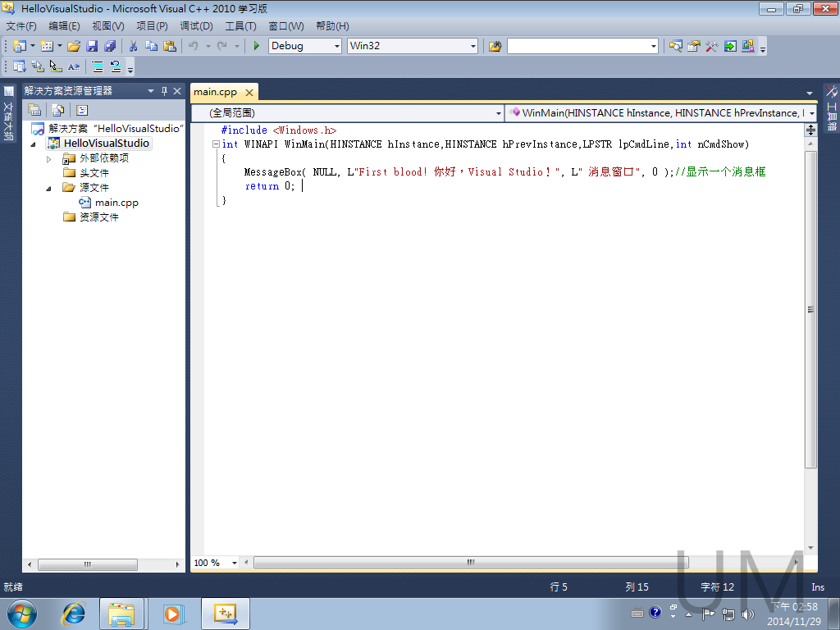The height and width of the screenshot is (630, 840).
Task: Open the 100 % zoom level dropdown
Action: point(234,563)
